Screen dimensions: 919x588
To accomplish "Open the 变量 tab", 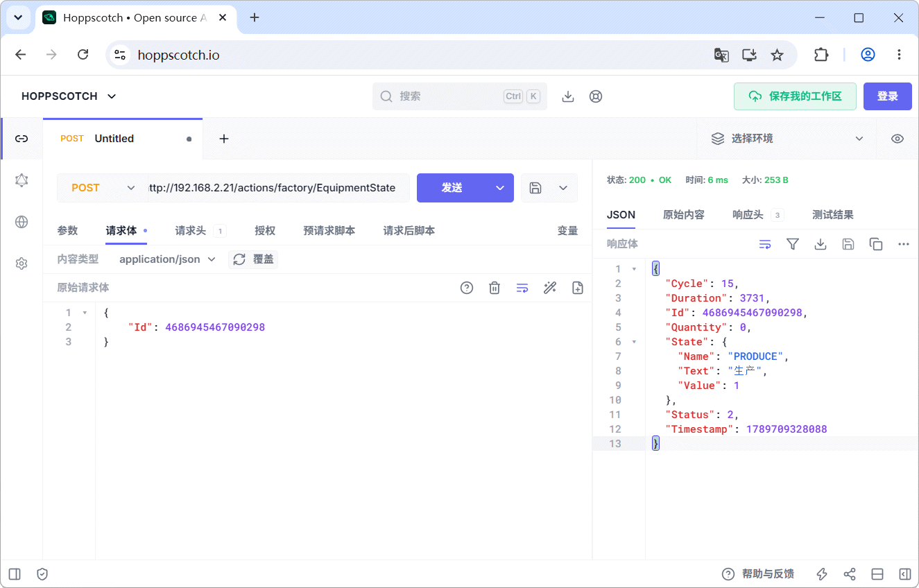I will [x=567, y=231].
